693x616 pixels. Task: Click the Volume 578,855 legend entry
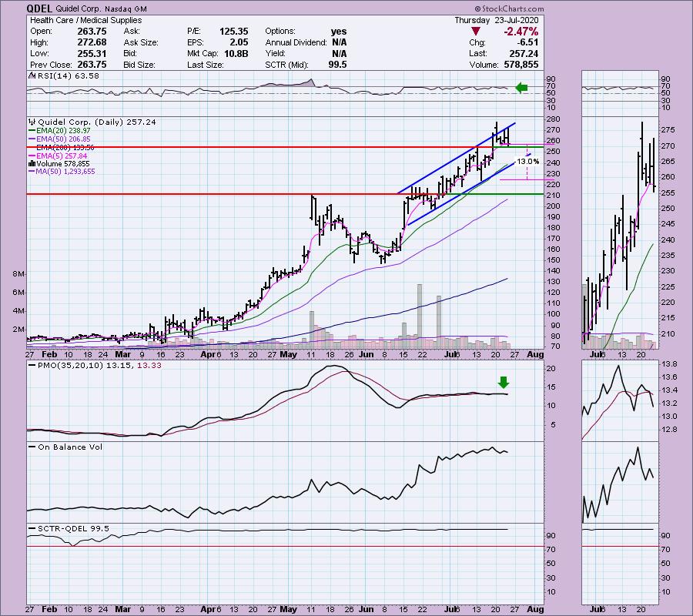63,163
